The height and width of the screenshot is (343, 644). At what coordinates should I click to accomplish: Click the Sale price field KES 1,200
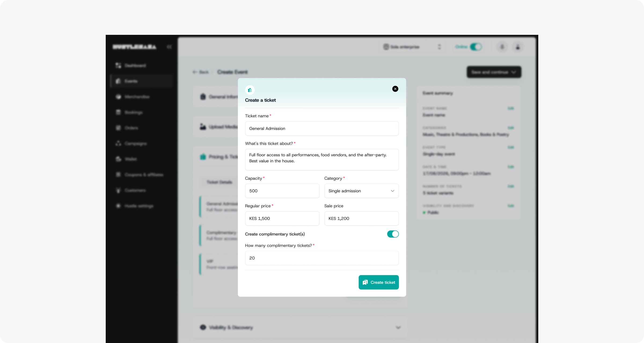tap(361, 218)
